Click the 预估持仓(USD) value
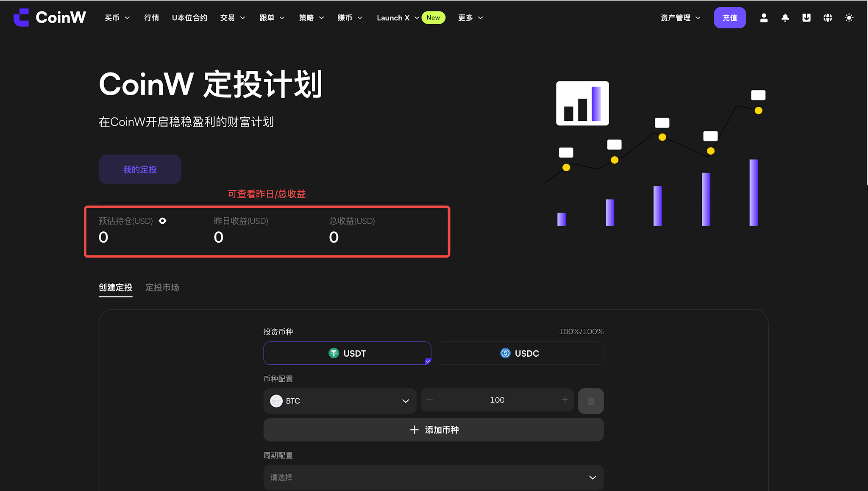The image size is (868, 491). click(x=103, y=237)
